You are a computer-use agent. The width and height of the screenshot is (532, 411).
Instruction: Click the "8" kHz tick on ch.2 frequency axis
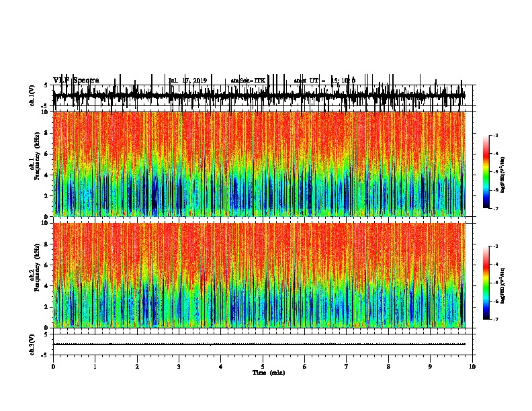tap(47, 244)
